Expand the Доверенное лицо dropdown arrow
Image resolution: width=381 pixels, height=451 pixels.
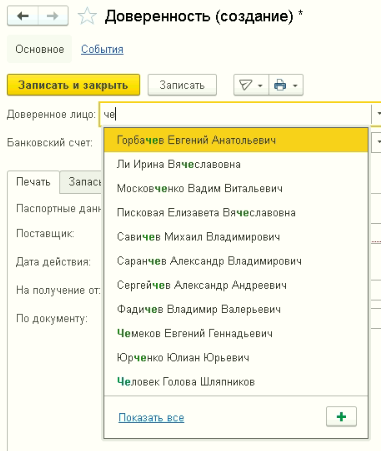tap(377, 114)
